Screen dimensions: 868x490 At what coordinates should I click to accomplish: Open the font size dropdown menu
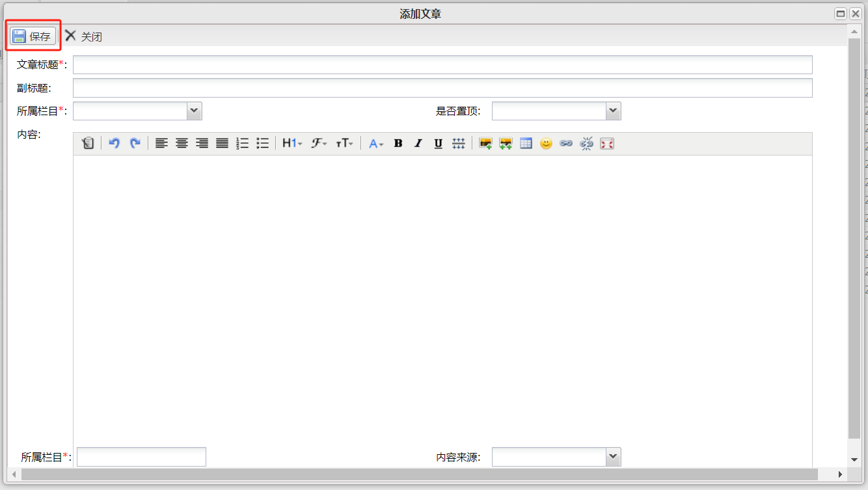point(344,144)
